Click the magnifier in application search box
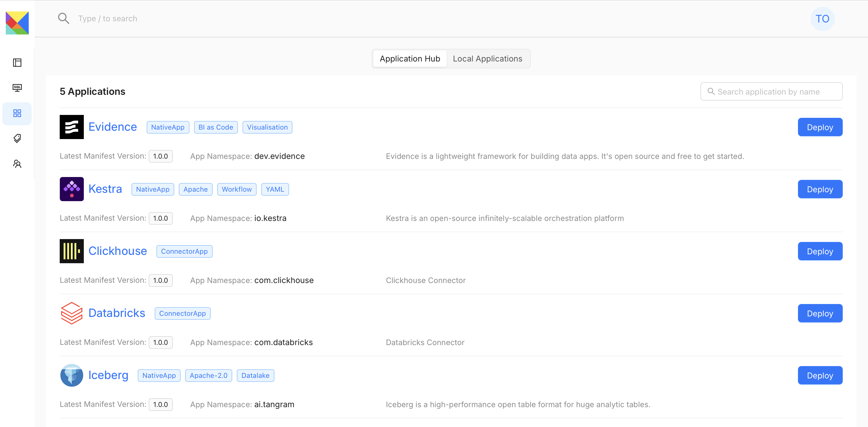868x427 pixels. click(711, 91)
